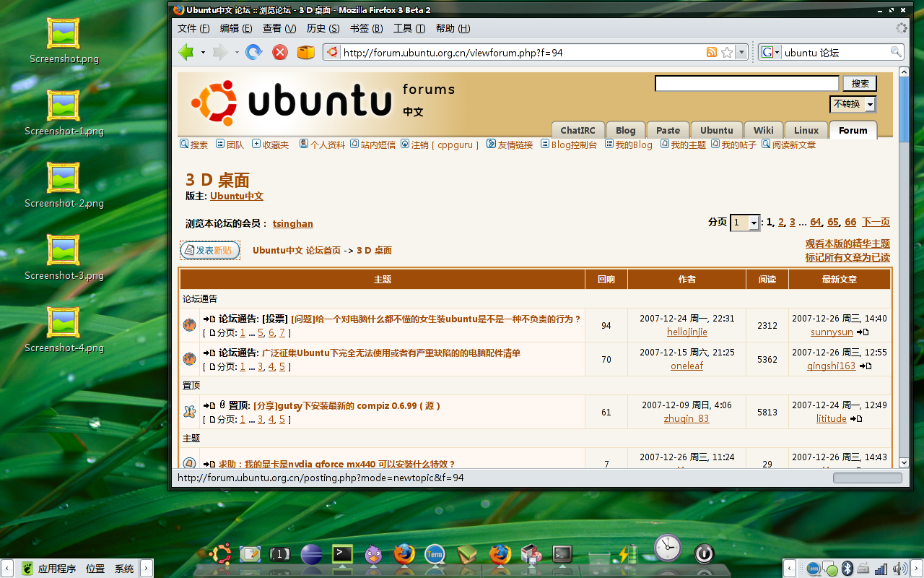924x578 pixels.
Task: Click the search magnifier in the Google search box
Action: tap(896, 52)
